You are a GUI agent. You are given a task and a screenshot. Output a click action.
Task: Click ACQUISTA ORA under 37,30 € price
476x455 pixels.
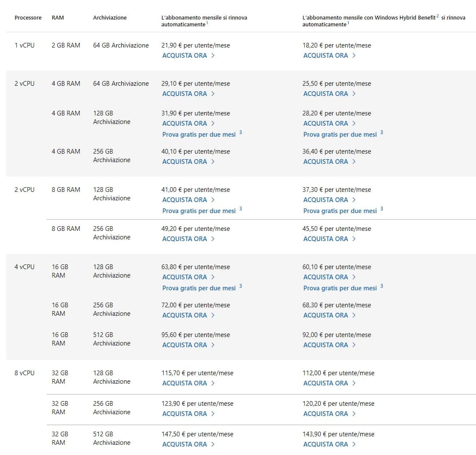tap(325, 200)
